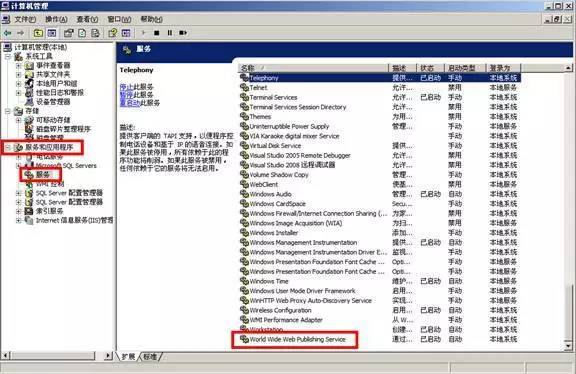Expand the 本地用户和组 branch

tap(19, 84)
